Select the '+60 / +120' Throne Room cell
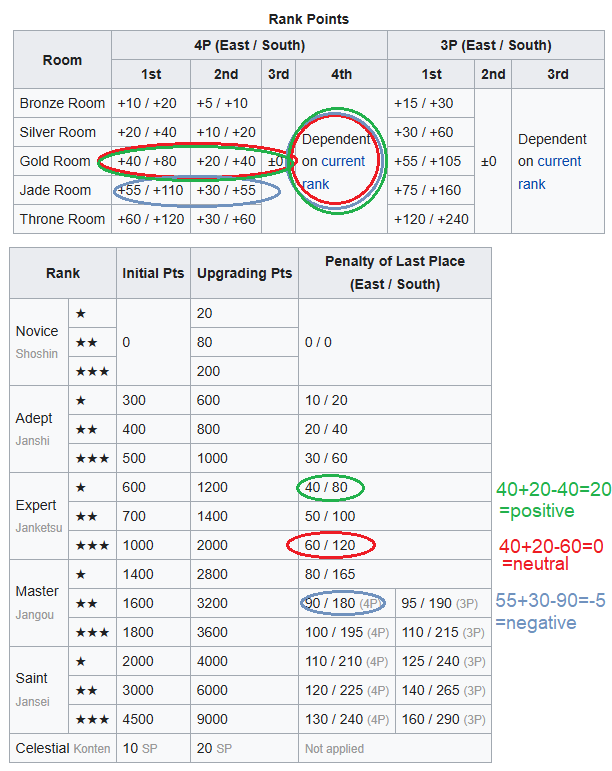612x771 pixels. (x=151, y=219)
